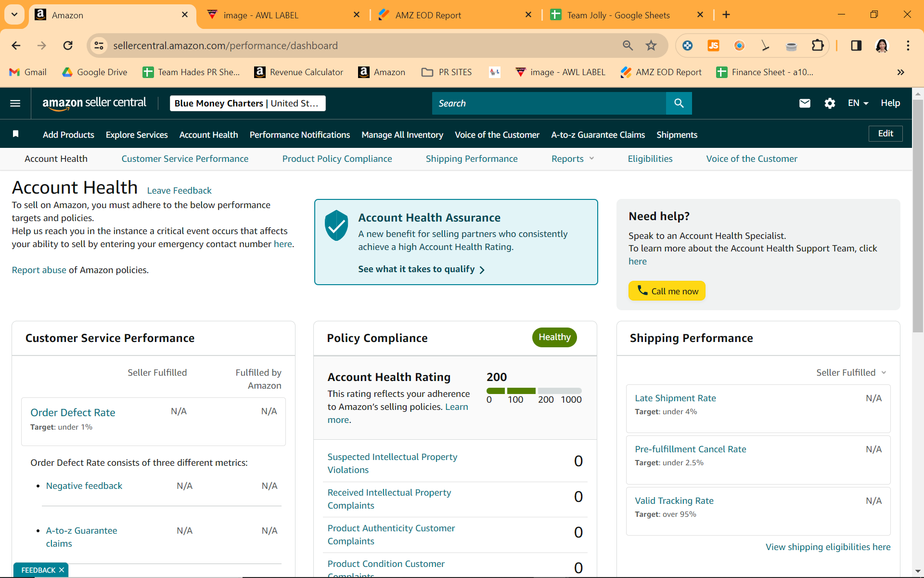Click the Healthy status badge

click(554, 337)
